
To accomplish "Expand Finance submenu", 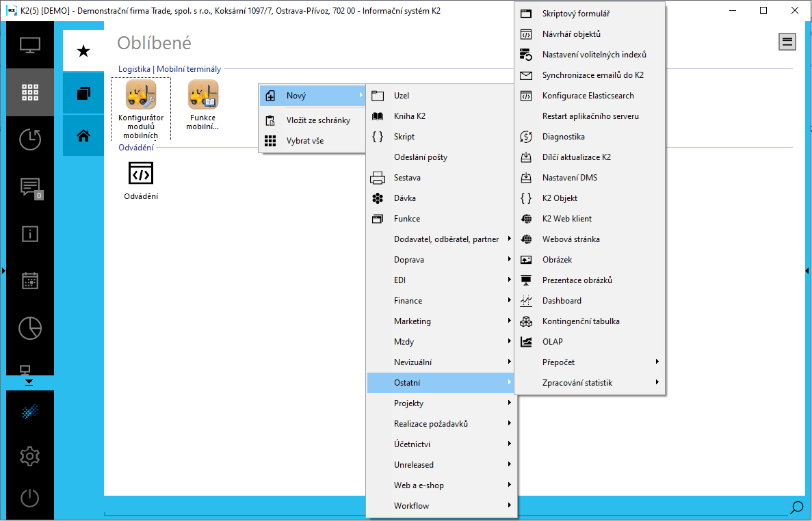I will 440,301.
